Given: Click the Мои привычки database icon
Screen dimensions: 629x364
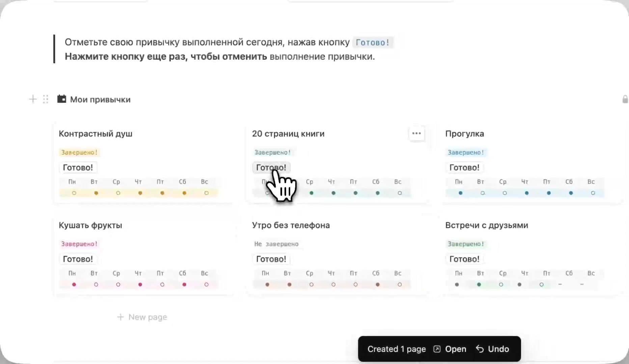Looking at the screenshot, I should click(x=61, y=99).
